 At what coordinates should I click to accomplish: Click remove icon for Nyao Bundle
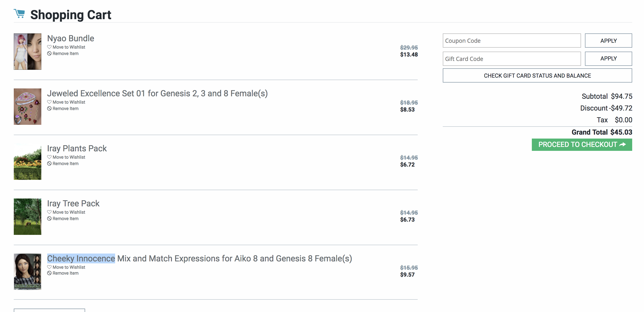click(49, 53)
